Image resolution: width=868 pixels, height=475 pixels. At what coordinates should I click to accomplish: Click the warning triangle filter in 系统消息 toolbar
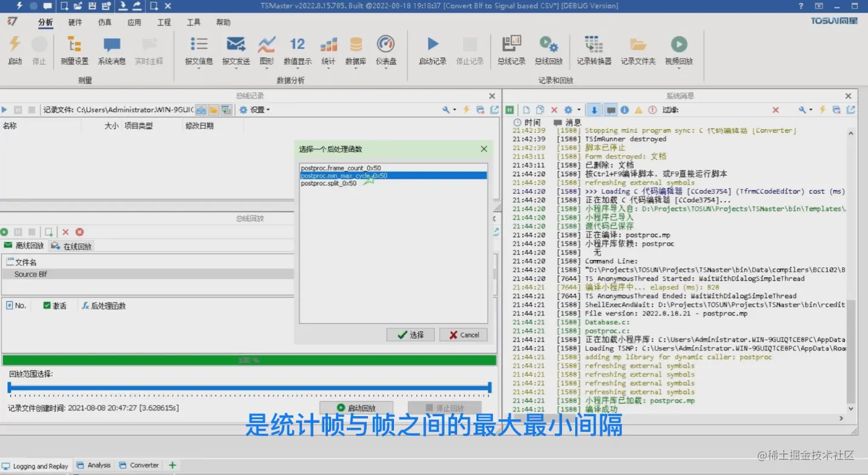[638, 110]
